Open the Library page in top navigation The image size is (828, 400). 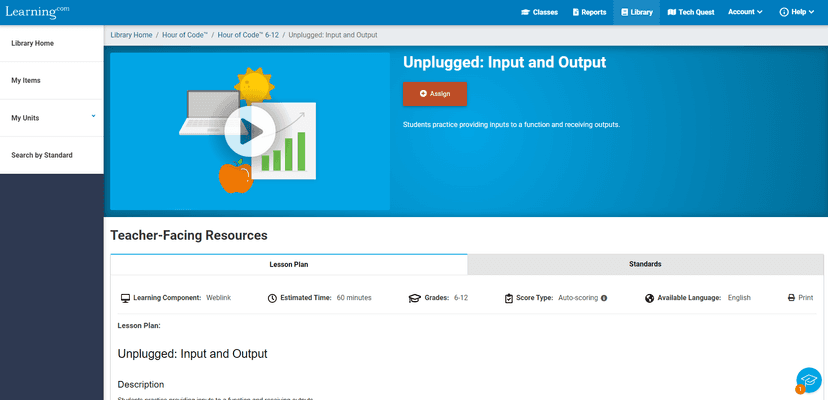click(x=636, y=12)
